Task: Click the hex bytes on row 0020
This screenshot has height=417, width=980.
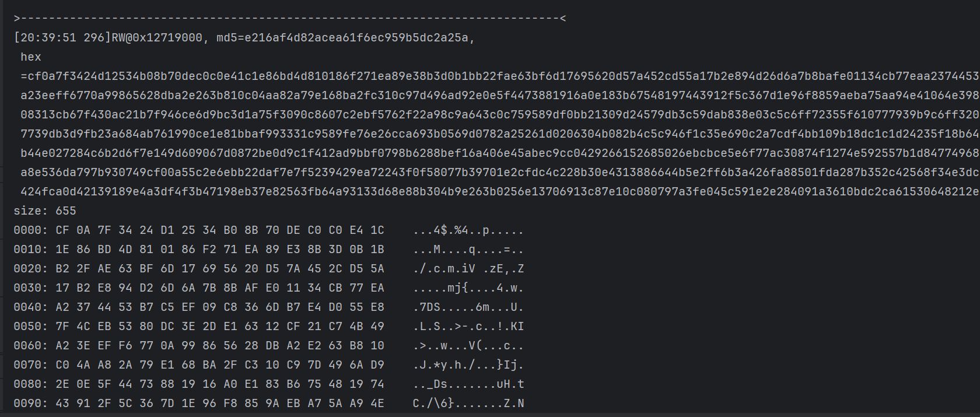Action: pos(220,269)
